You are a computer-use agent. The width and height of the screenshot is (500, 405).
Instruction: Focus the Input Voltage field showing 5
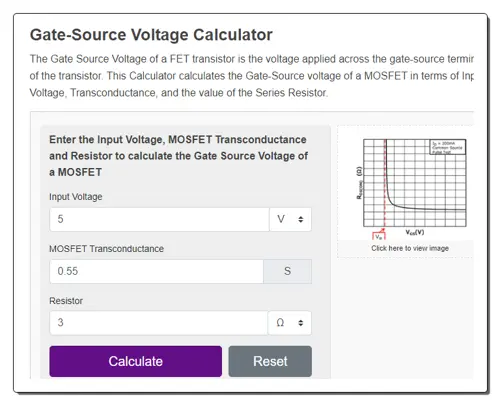[x=159, y=219]
